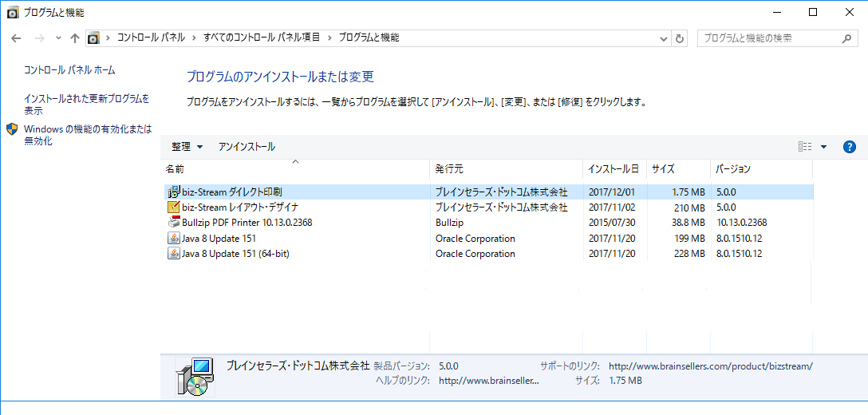868x415 pixels.
Task: Click コントロール パネル breadcrumb
Action: pos(151,38)
